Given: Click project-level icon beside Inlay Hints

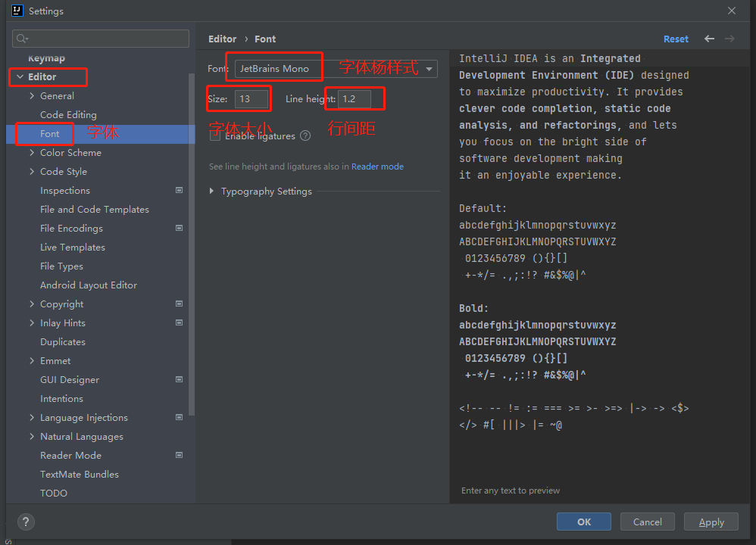Looking at the screenshot, I should 179,323.
